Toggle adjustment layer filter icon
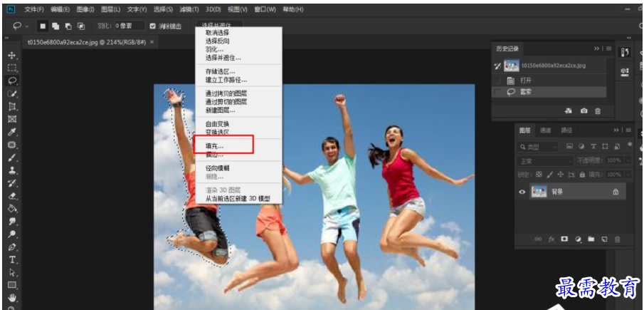644x310 pixels. coord(581,146)
